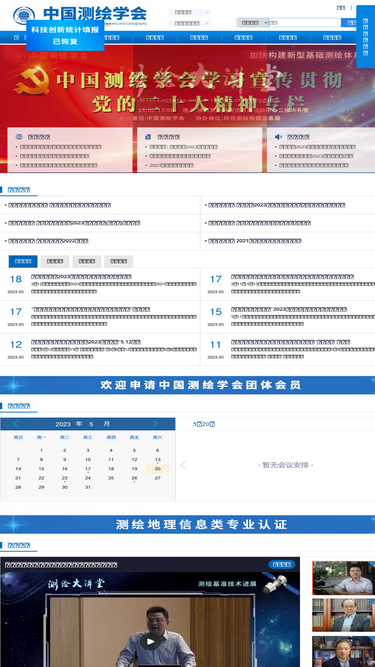Click the search text input field
375x667 pixels.
point(305,23)
